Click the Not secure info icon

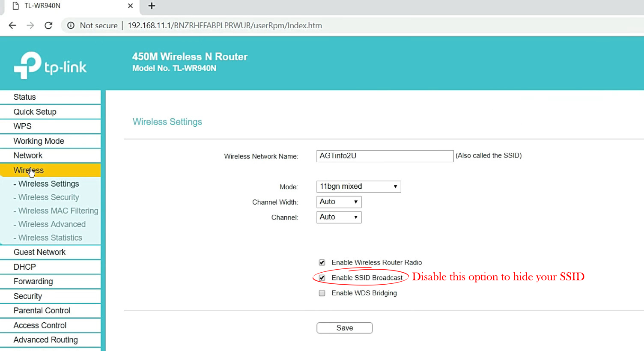point(71,26)
